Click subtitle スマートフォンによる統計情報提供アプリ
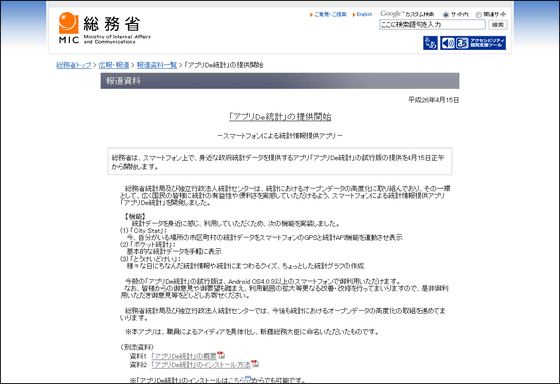Image resolution: width=560 pixels, height=384 pixels. pyautogui.click(x=280, y=136)
